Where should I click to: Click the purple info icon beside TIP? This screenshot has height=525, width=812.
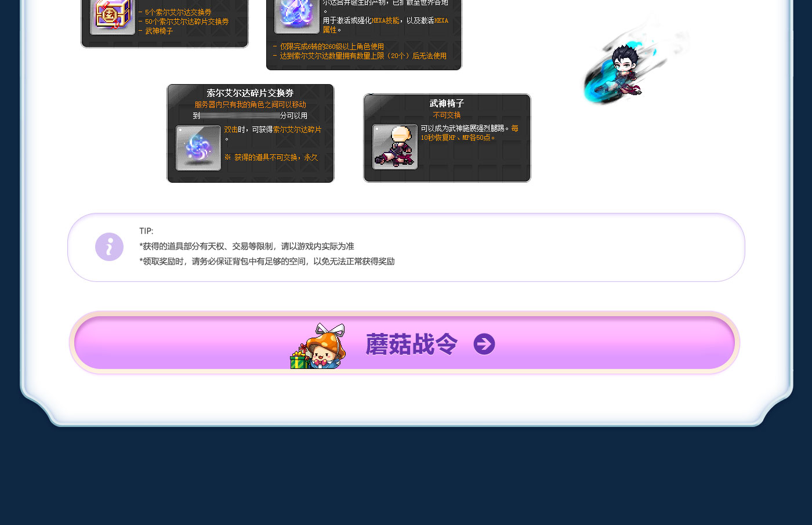109,247
